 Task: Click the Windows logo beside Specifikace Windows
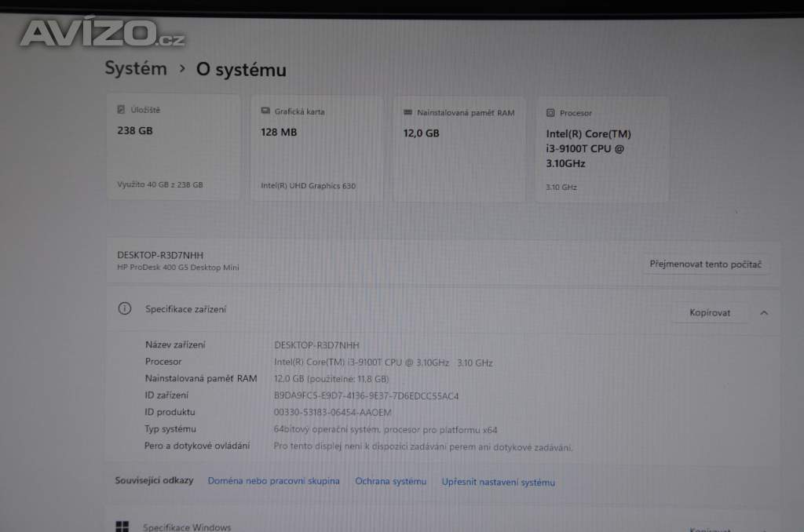click(x=122, y=527)
